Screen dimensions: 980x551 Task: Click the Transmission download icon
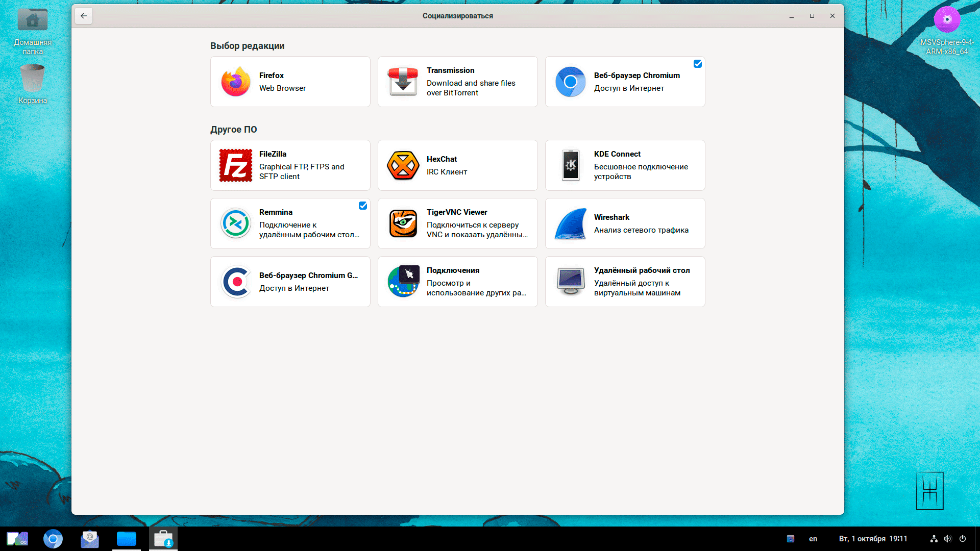pyautogui.click(x=403, y=82)
